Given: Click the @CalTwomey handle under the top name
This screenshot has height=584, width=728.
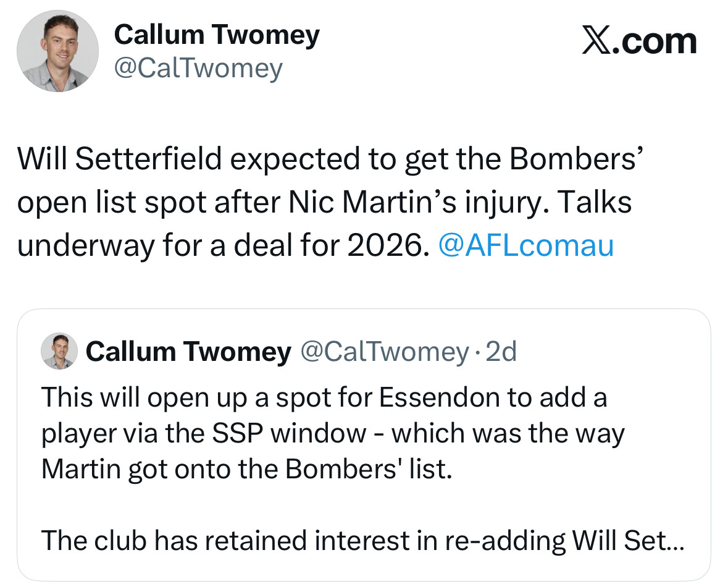Looking at the screenshot, I should [x=198, y=68].
